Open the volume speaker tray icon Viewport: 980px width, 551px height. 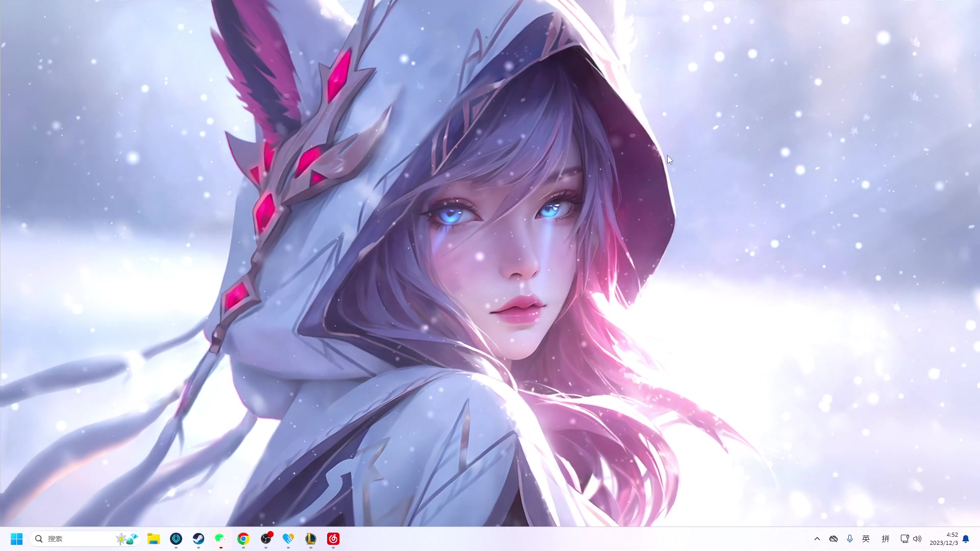(917, 539)
